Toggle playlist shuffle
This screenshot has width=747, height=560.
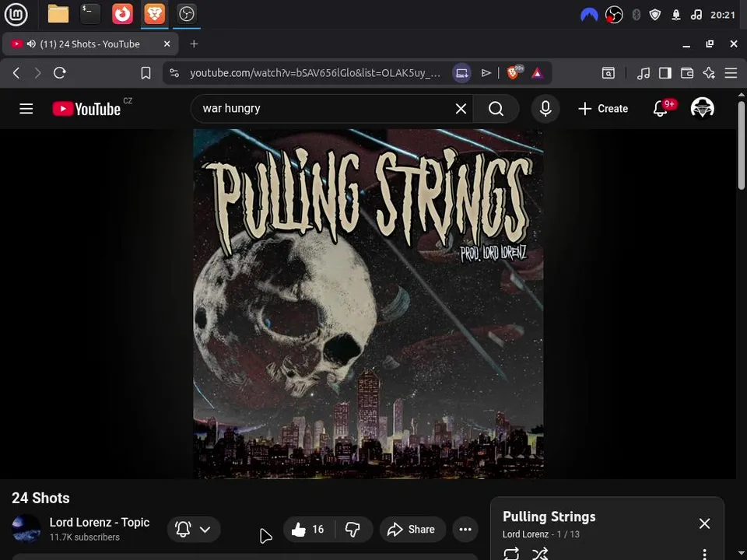[540, 554]
